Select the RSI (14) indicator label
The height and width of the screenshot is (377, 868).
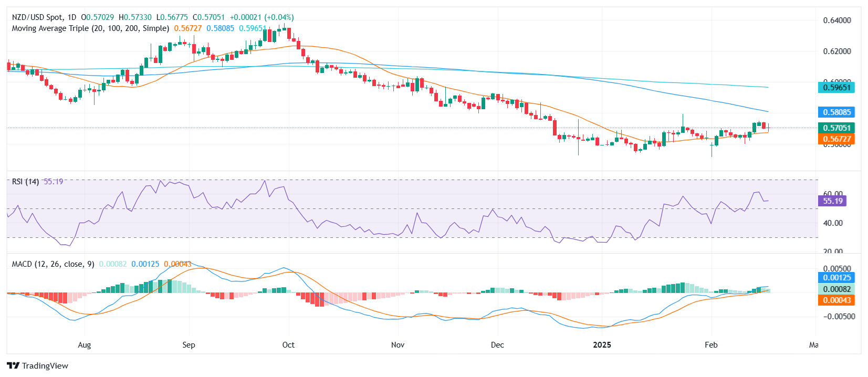tap(25, 182)
